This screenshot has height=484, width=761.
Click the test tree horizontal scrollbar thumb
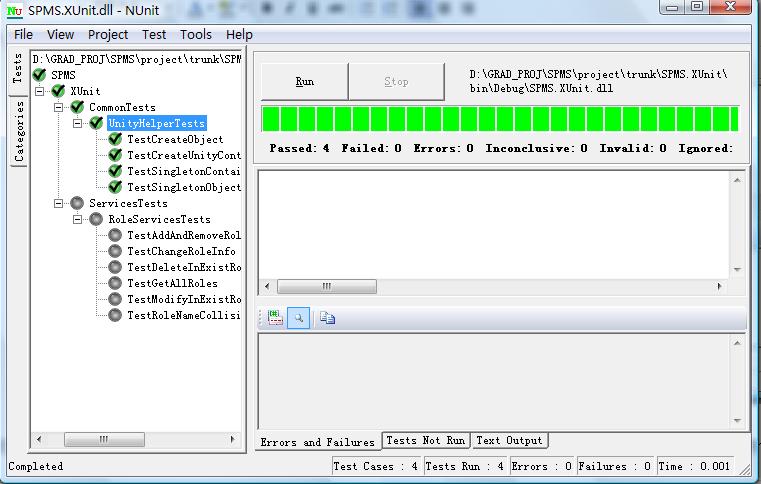[x=104, y=439]
